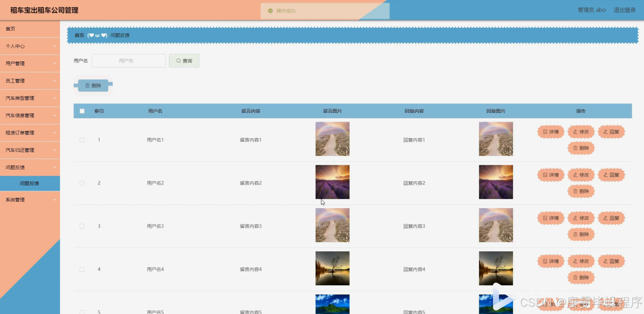Screen dimensions: 644x314
Task: Open 详情 for row 用户名4
Action: tap(551, 261)
